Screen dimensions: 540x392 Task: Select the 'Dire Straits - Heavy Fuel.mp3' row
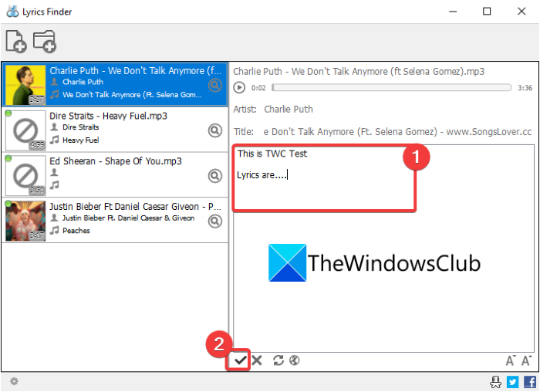[115, 130]
